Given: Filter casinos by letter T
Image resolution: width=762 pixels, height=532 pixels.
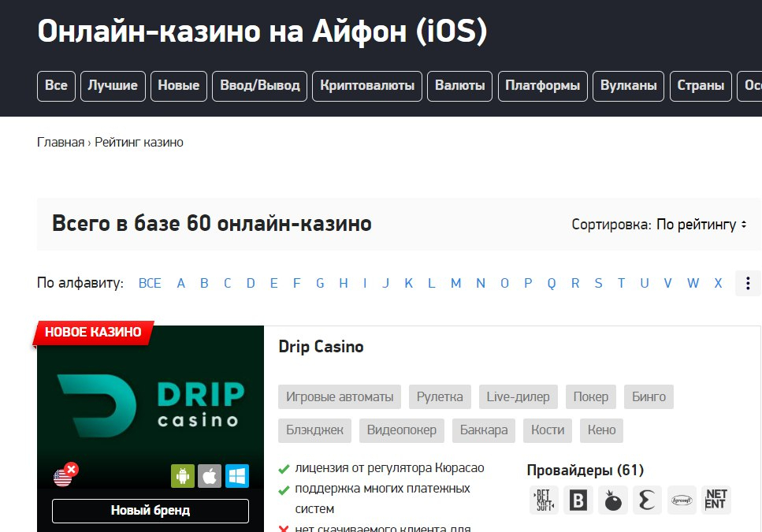Looking at the screenshot, I should tap(621, 283).
